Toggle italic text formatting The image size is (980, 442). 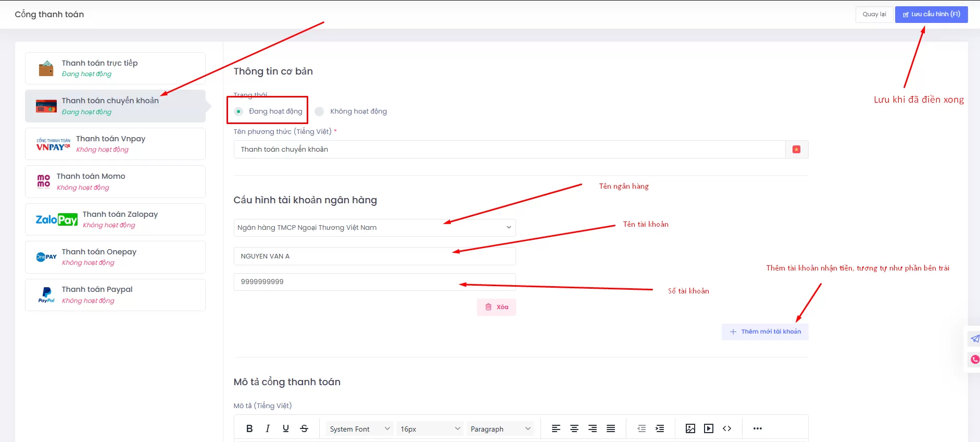point(268,428)
